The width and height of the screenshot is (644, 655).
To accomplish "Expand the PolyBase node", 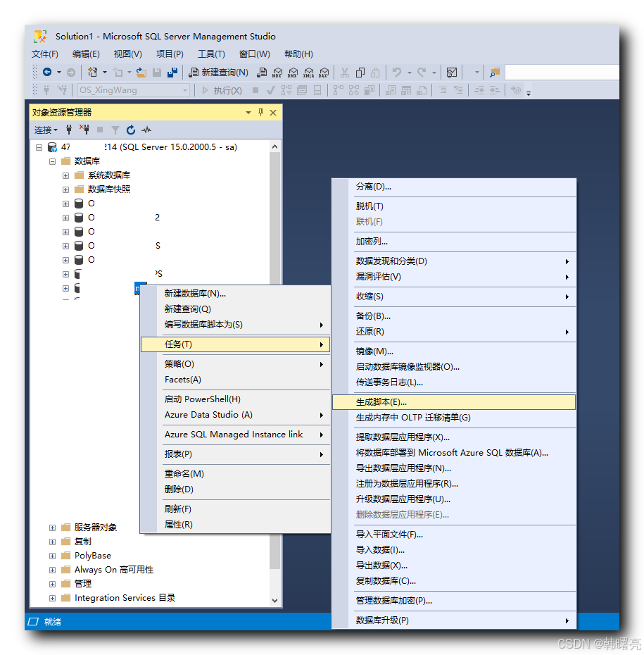I will coord(52,556).
